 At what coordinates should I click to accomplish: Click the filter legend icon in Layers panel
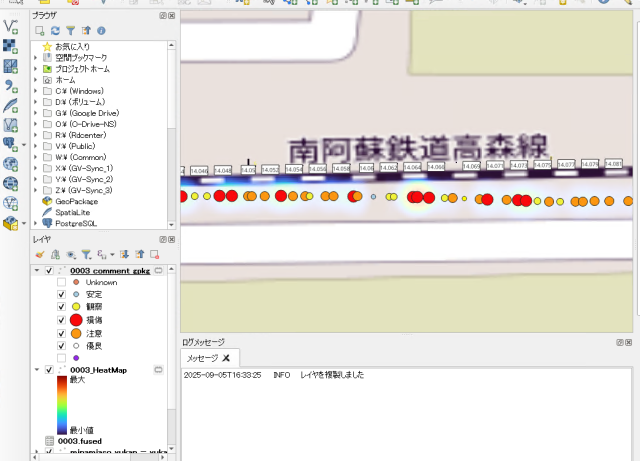86,254
